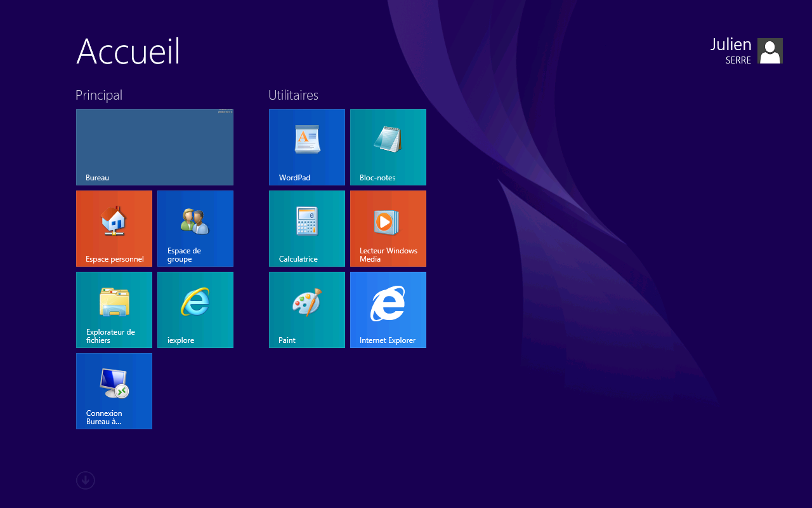
Task: Click the Lecteur Windows Media label
Action: pyautogui.click(x=388, y=255)
